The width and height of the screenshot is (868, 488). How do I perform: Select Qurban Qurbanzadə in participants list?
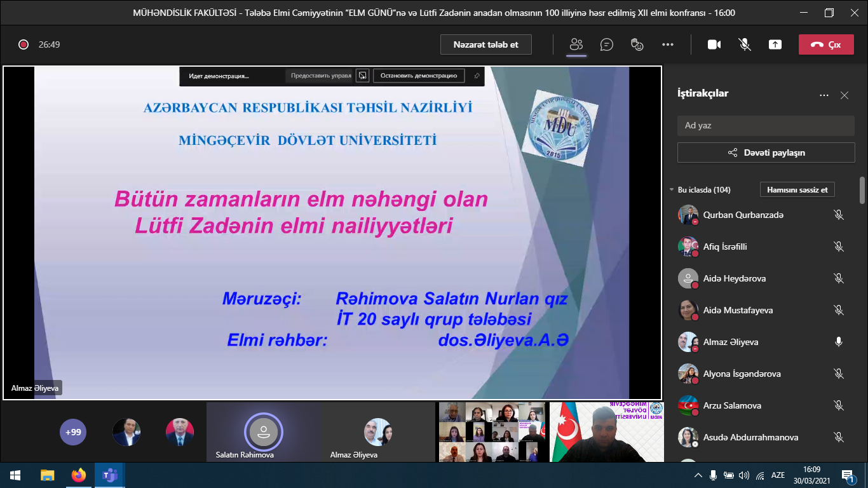pyautogui.click(x=743, y=215)
